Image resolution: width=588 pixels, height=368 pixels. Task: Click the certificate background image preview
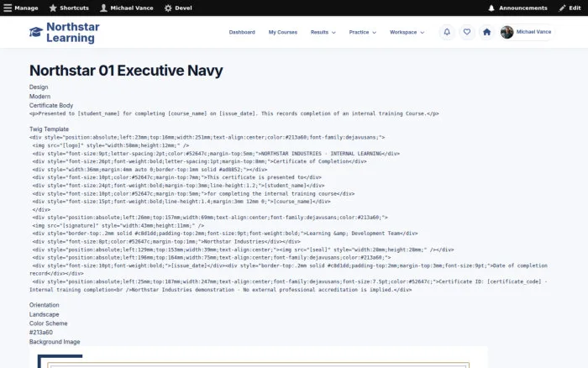click(x=259, y=357)
